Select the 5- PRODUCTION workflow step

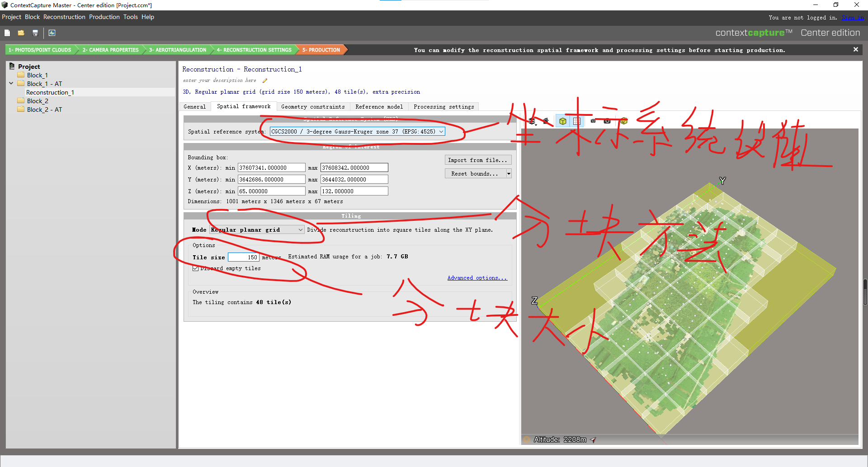tap(321, 50)
